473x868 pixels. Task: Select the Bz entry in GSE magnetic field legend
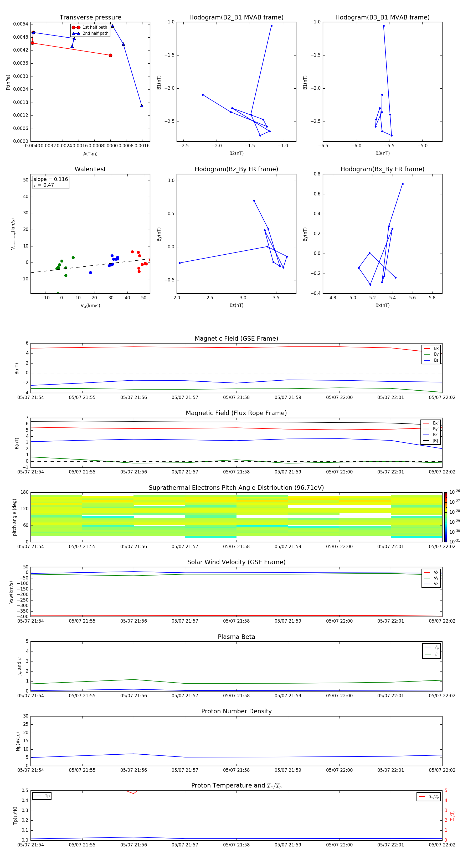431,360
